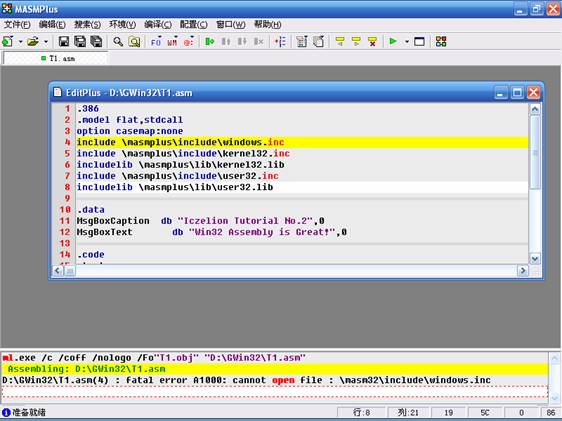The image size is (562, 421).
Task: Click the Open folder toolbar icon
Action: tap(33, 42)
